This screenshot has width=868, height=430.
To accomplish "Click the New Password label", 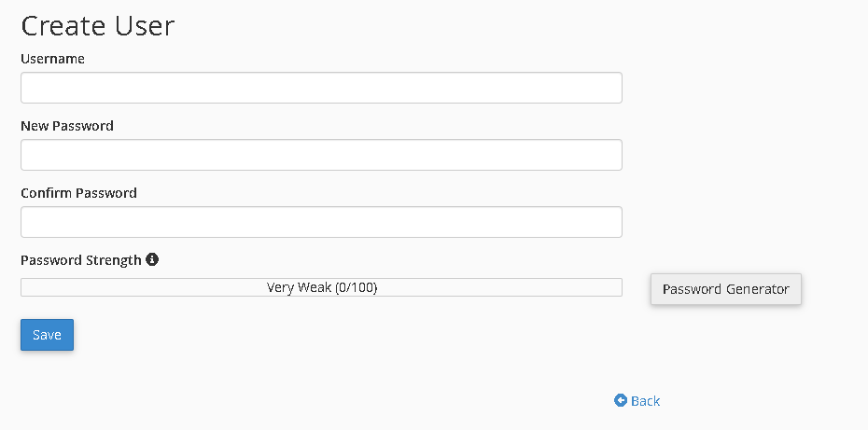I will [x=67, y=126].
